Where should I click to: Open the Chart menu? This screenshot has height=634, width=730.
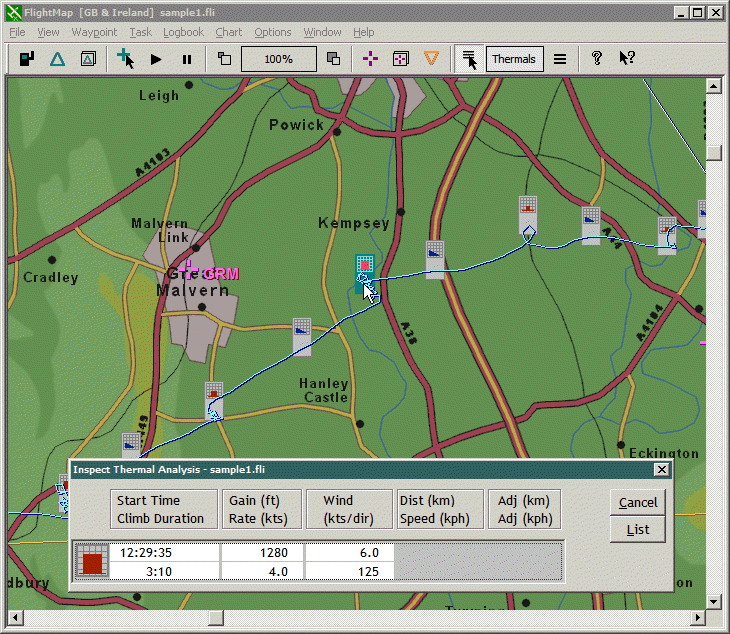228,32
